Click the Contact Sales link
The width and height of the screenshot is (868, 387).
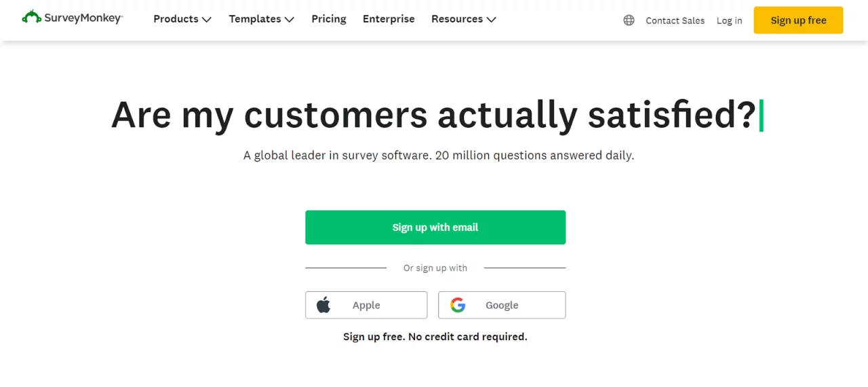point(675,20)
